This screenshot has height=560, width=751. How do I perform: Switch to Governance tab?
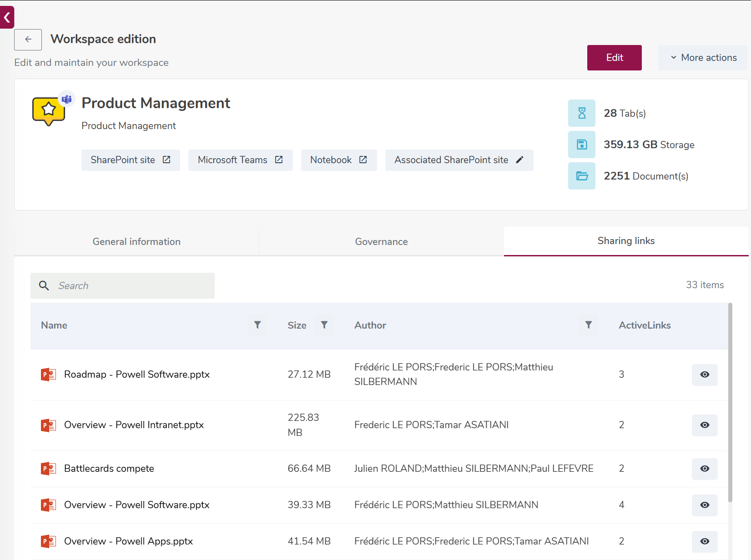coord(381,242)
